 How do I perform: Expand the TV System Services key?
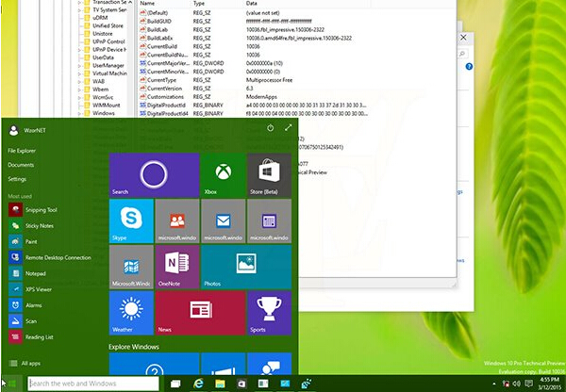(x=79, y=10)
